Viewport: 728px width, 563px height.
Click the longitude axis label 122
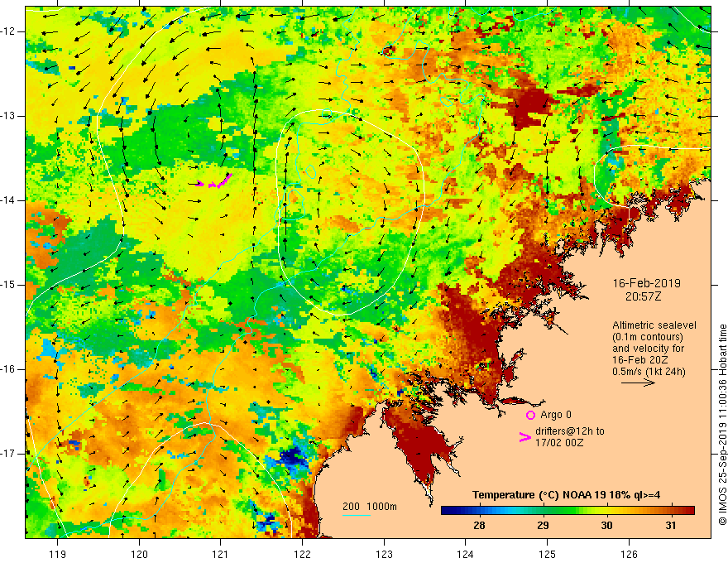click(302, 554)
